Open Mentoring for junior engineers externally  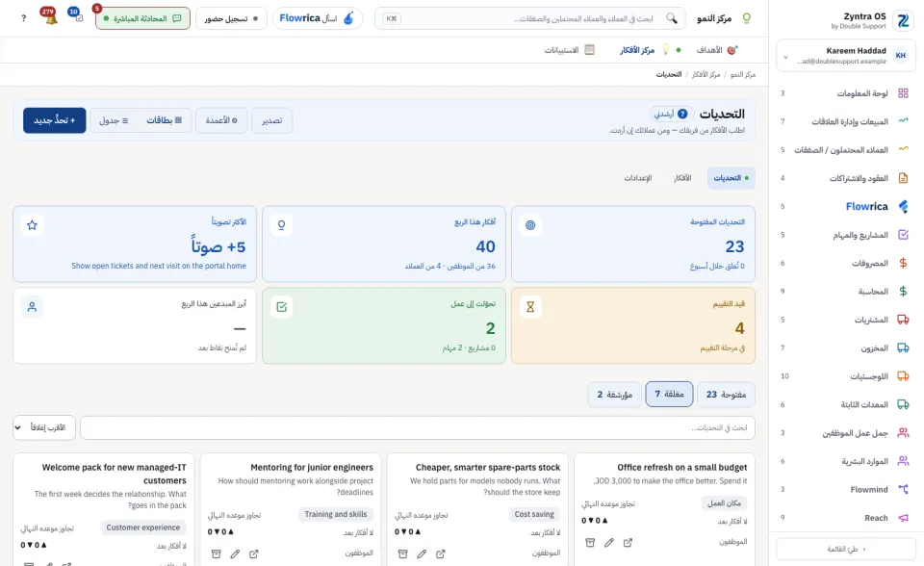click(254, 554)
